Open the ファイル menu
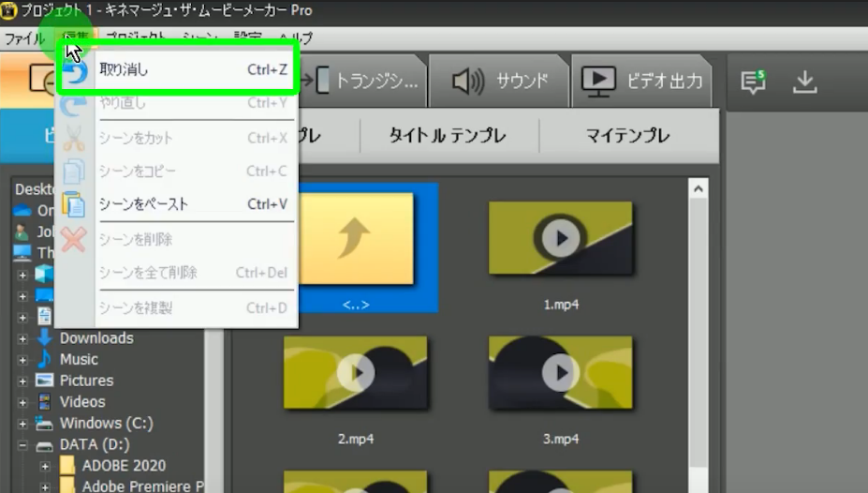 (x=25, y=38)
